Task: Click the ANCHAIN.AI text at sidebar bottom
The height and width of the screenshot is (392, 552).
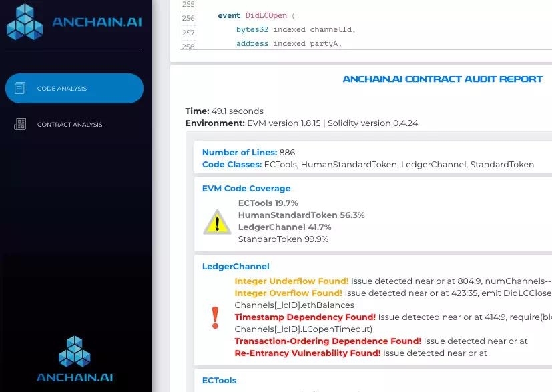Action: pos(75,378)
